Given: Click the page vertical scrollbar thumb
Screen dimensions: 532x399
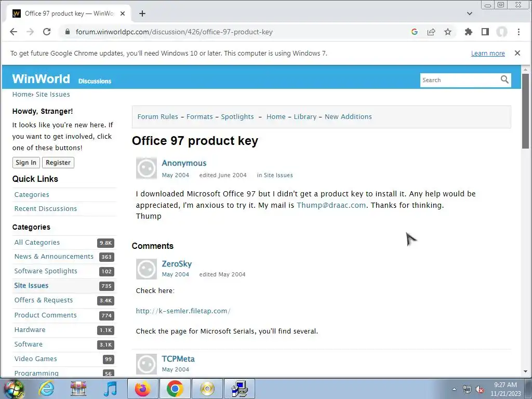Looking at the screenshot, I should tap(526, 111).
